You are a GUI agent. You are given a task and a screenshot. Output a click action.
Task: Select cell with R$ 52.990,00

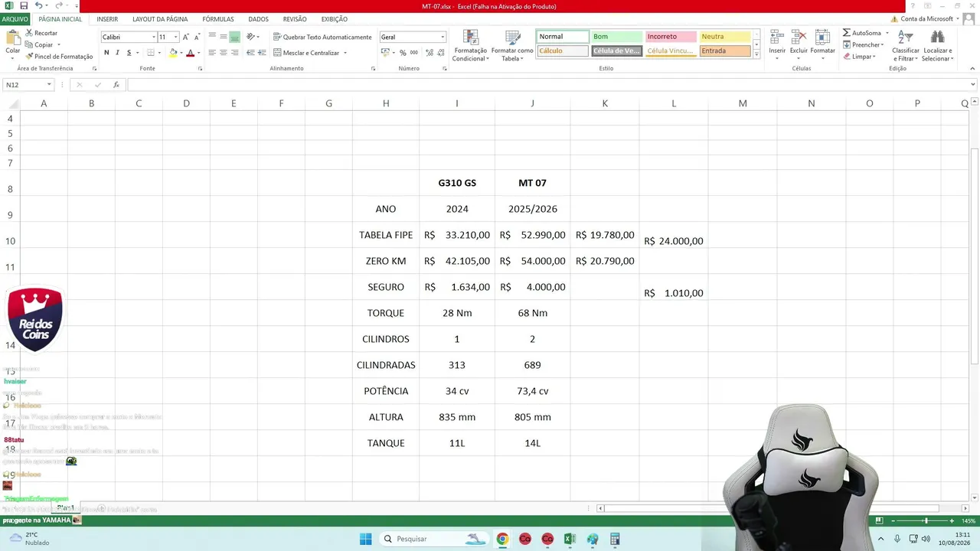pos(532,235)
